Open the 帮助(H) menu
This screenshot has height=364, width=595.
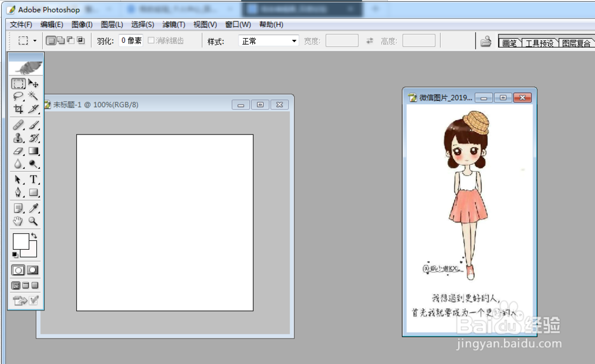(x=271, y=24)
